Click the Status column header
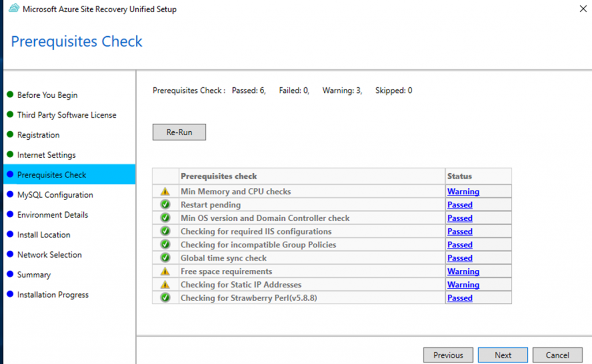 [x=460, y=176]
